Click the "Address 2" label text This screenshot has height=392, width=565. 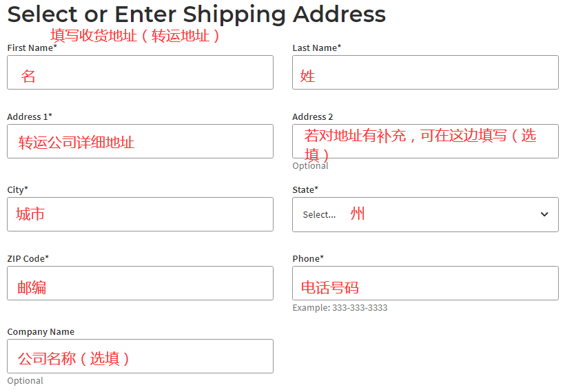tap(312, 116)
